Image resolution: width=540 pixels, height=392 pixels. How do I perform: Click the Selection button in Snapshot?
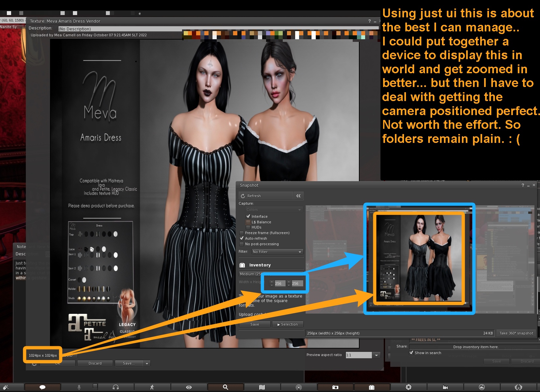pyautogui.click(x=288, y=324)
